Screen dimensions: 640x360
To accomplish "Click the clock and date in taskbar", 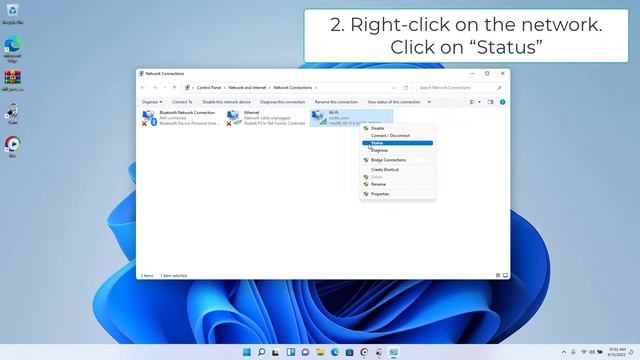I will click(x=617, y=352).
